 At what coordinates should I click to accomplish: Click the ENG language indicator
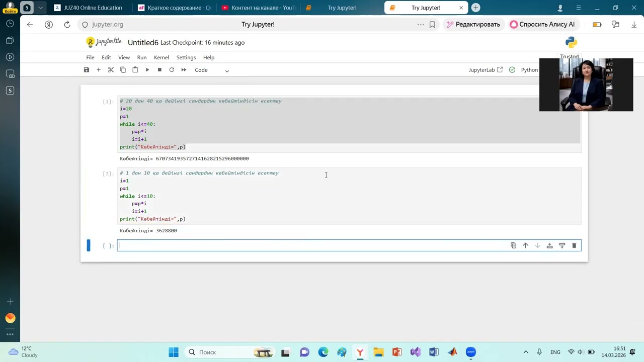pyautogui.click(x=555, y=352)
